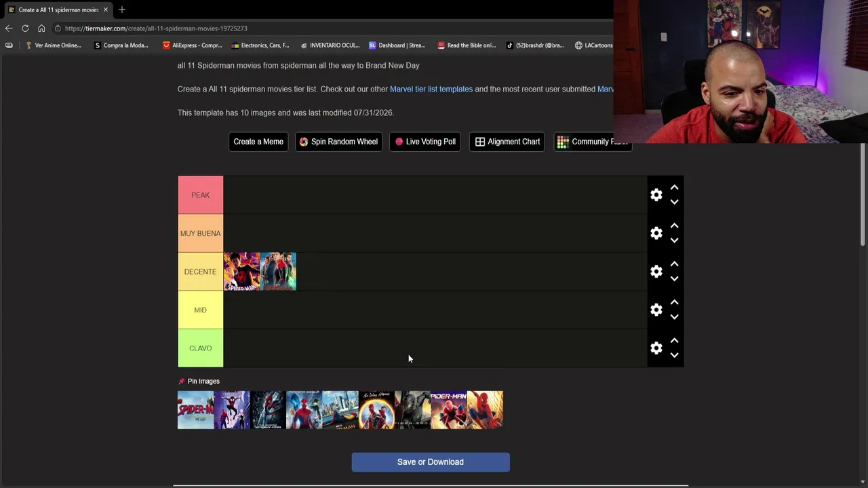The width and height of the screenshot is (868, 488).
Task: Open the Alignment Chart option
Action: (x=507, y=142)
